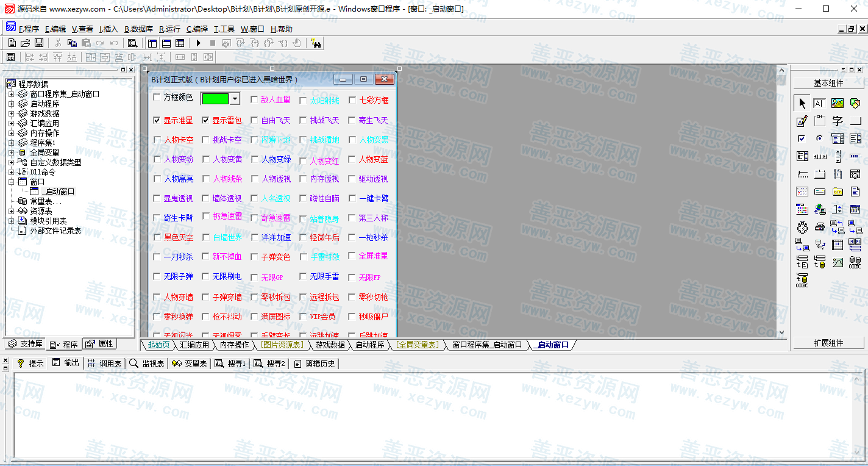This screenshot has width=868, height=466.
Task: Select _启动窗口 in the program tree
Action: click(59, 192)
